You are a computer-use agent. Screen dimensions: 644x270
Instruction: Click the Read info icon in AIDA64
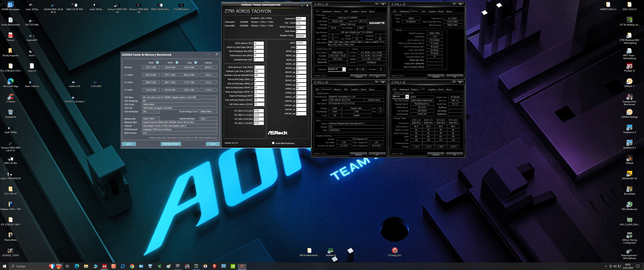pos(157,63)
